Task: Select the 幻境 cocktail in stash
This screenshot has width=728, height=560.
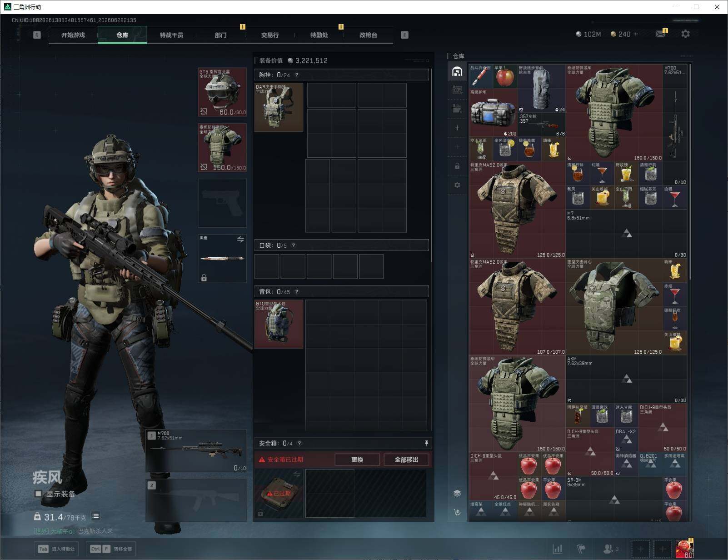Action: [602, 173]
